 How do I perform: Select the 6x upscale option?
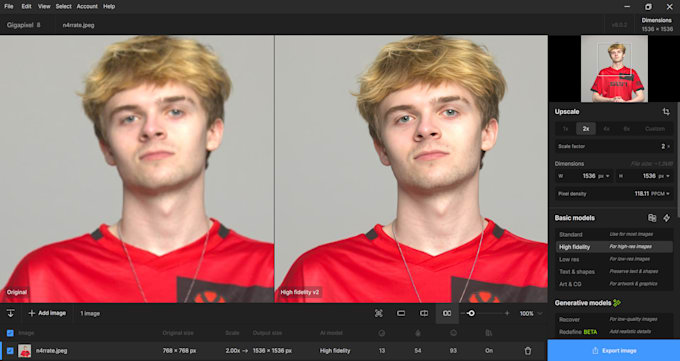[627, 129]
